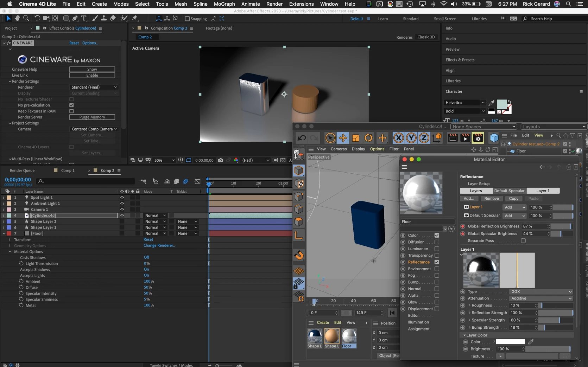The image size is (588, 367).
Task: Click the color picker eyedropper in Layer Color
Action: [531, 342]
